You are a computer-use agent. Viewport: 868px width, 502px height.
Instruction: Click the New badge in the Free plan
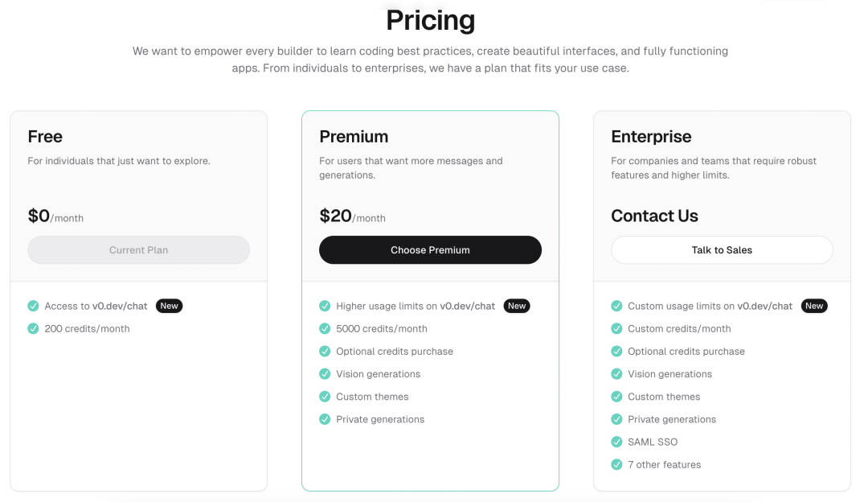coord(169,306)
